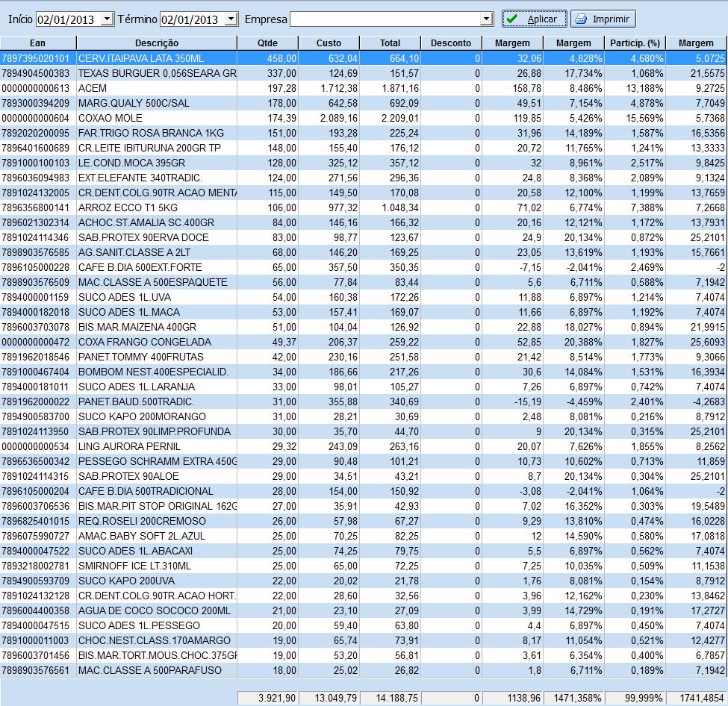This screenshot has width=728, height=706.
Task: Select row TEXAS BURGUER 0,056SEARA GR
Action: coord(363,73)
